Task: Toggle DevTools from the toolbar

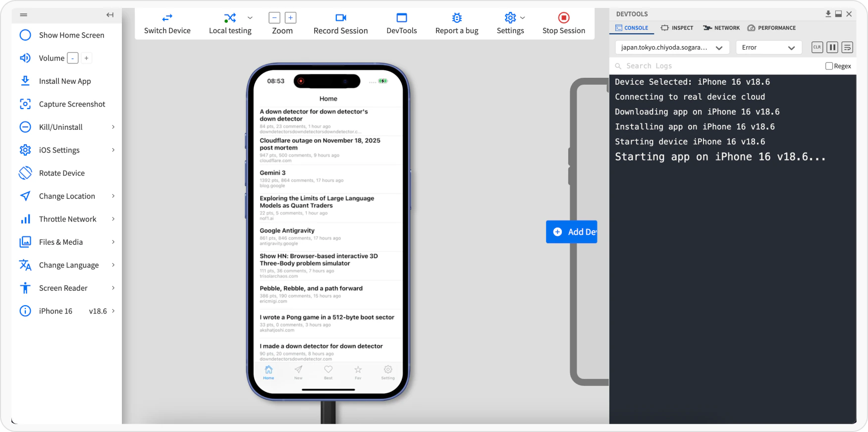Action: pyautogui.click(x=402, y=24)
